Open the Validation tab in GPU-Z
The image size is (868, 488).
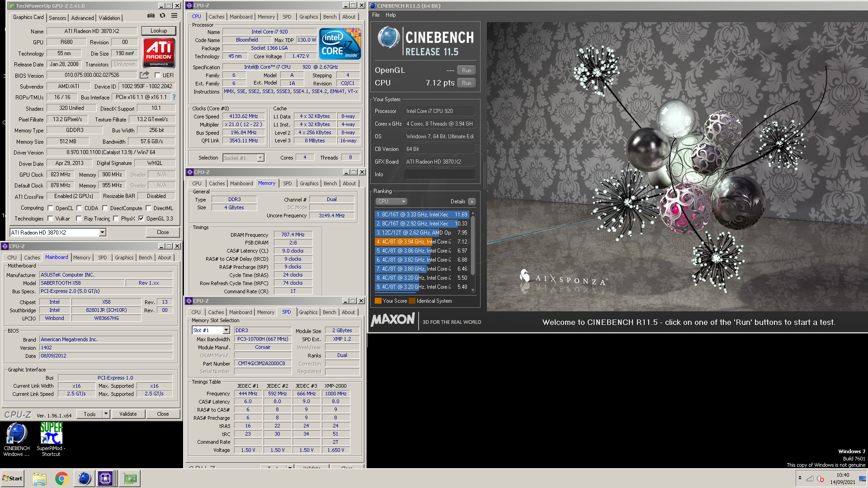click(109, 18)
